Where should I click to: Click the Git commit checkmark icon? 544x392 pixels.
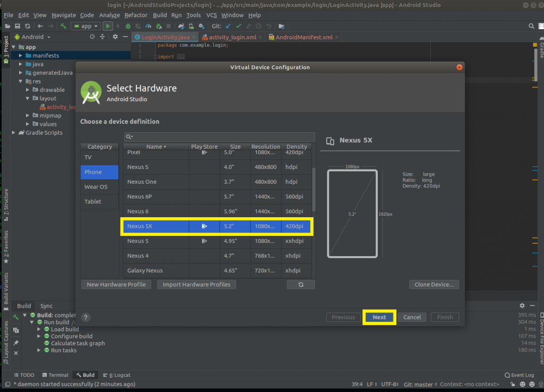click(x=239, y=26)
